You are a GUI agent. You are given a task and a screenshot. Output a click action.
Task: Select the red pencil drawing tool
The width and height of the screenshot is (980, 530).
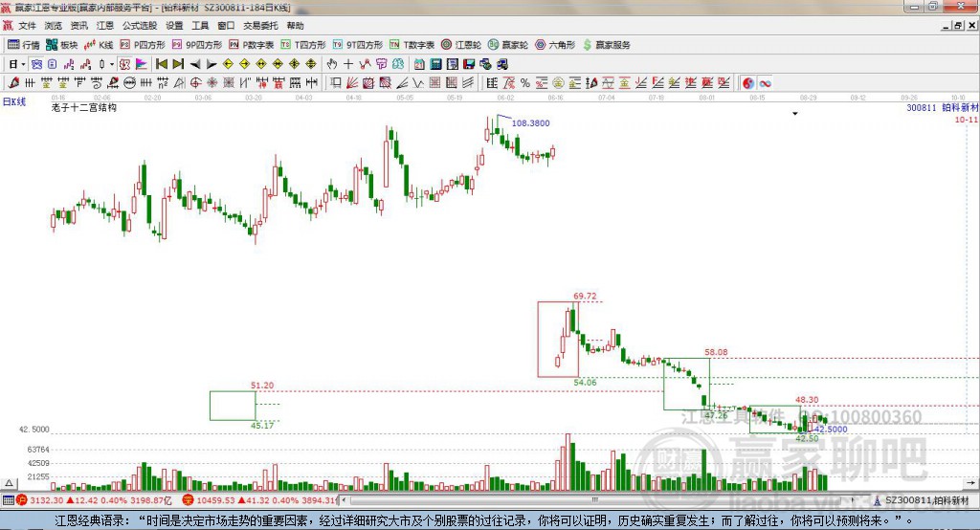click(13, 82)
